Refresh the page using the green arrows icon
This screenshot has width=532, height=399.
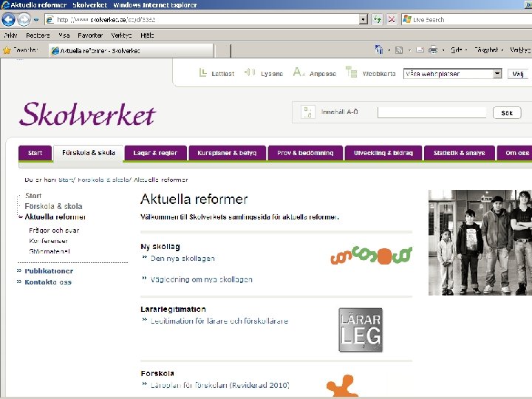click(378, 20)
